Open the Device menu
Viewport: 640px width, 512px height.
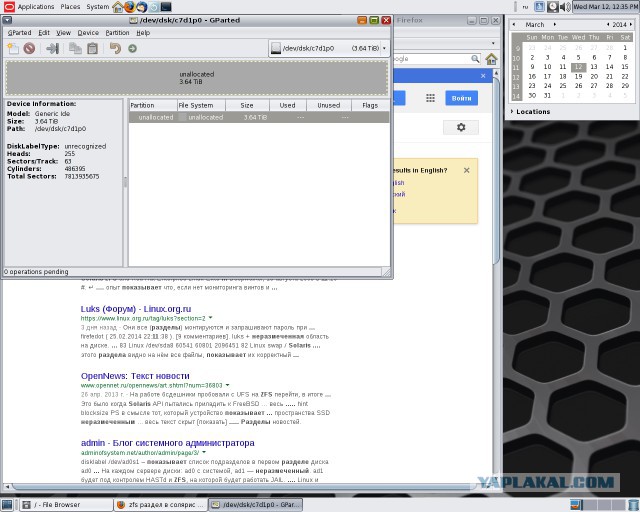[88, 33]
